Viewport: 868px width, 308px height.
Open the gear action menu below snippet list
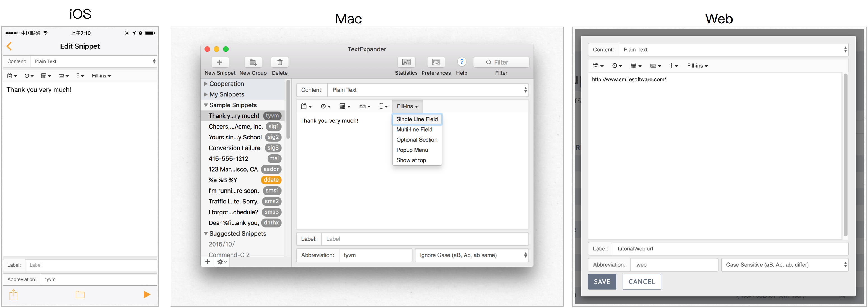[x=222, y=262]
